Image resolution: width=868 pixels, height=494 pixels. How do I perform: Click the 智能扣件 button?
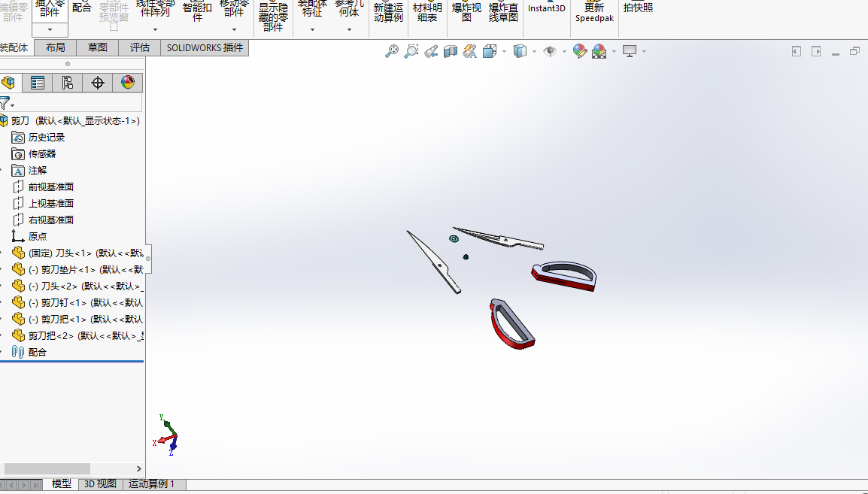tap(197, 12)
